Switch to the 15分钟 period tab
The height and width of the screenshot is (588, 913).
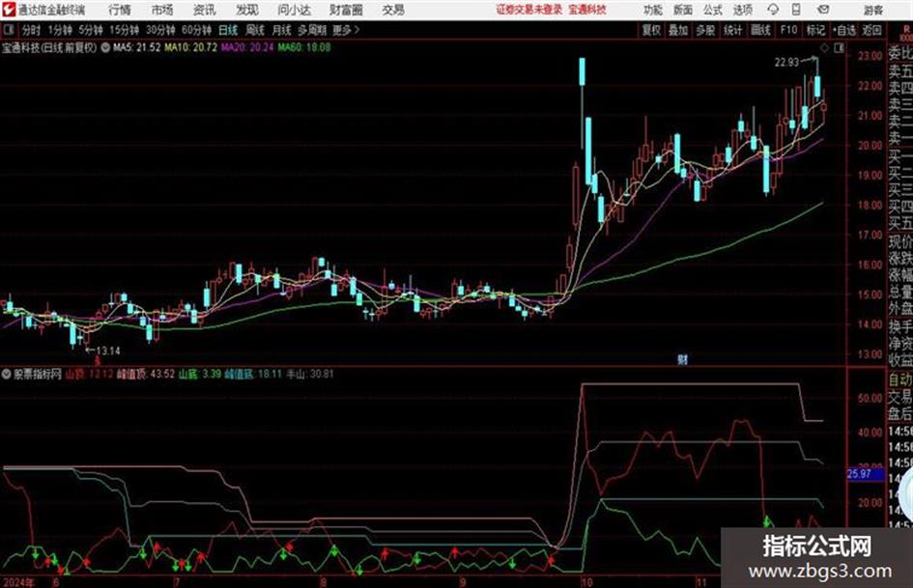(125, 30)
